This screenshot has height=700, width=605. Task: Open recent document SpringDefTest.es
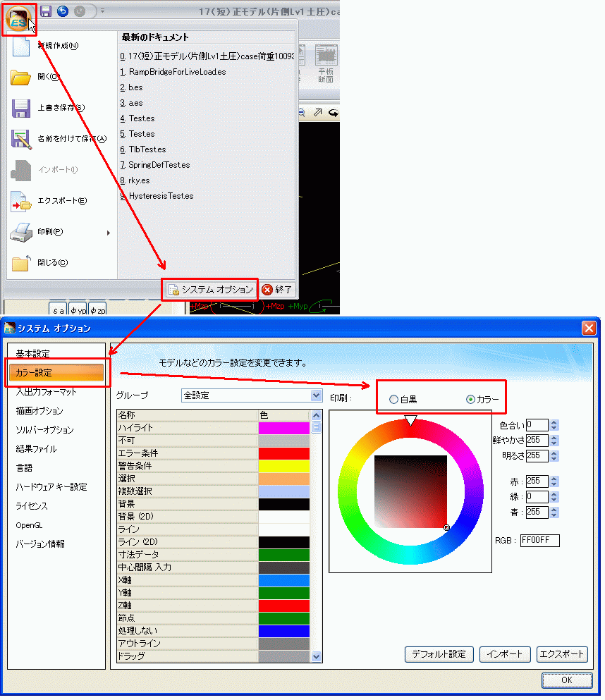pos(155,165)
